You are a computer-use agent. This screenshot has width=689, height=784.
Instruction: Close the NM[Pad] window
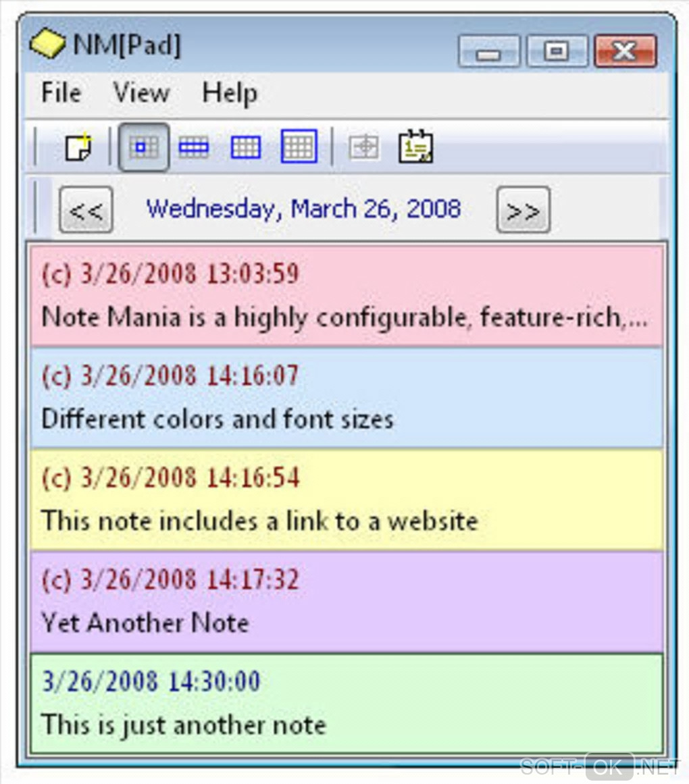(x=626, y=51)
